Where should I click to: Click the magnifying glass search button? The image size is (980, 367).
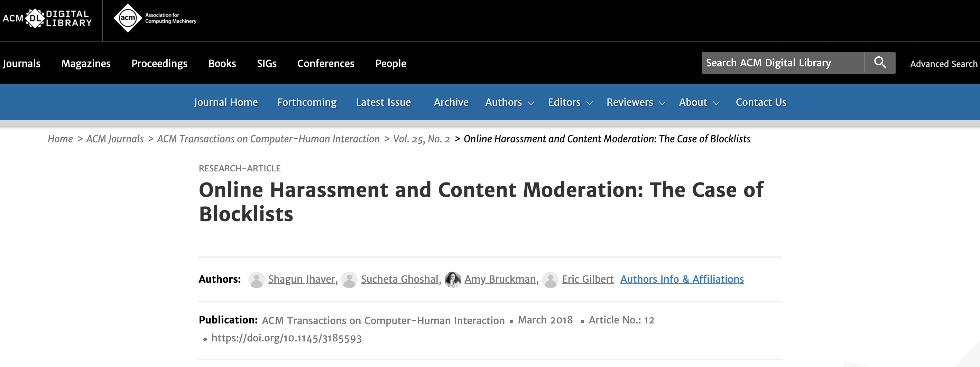880,63
